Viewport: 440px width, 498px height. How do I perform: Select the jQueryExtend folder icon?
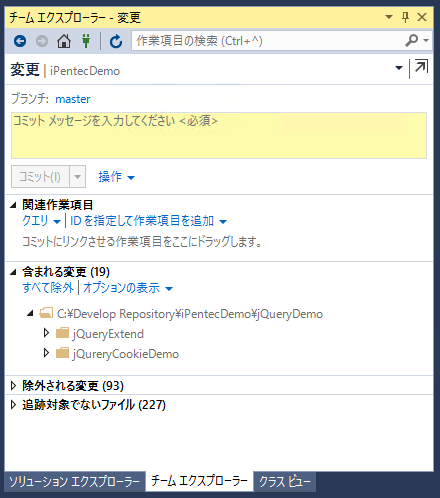click(62, 333)
